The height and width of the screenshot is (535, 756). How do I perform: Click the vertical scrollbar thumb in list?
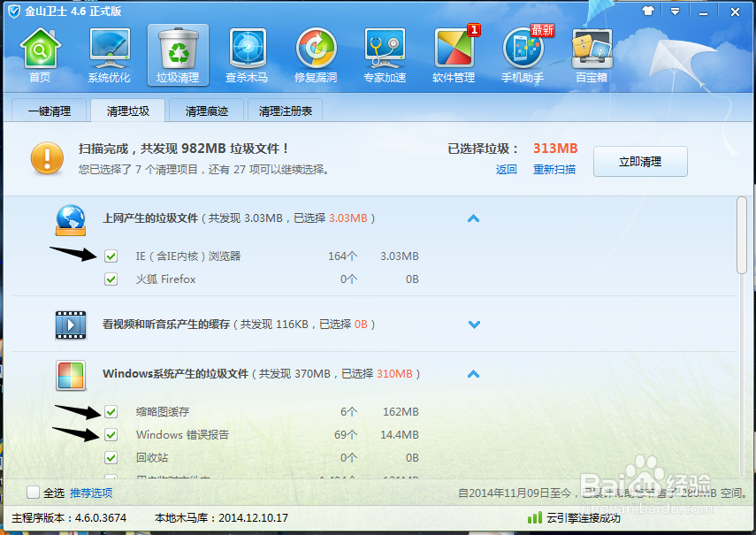point(742,235)
